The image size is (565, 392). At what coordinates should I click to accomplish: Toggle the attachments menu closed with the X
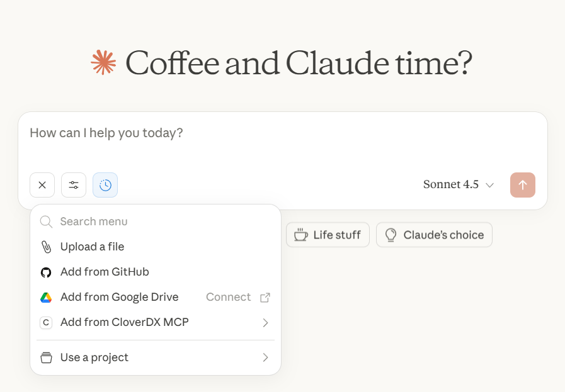point(42,184)
